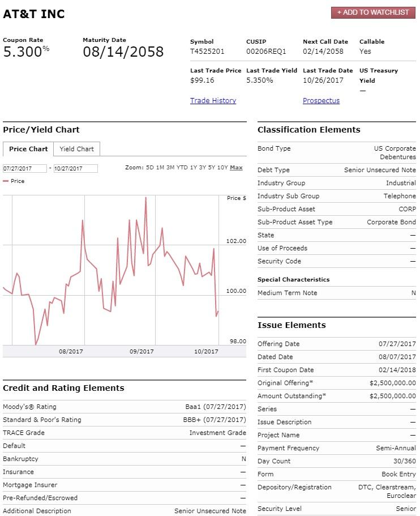Click the Price/Yield Chart heading
420x516 pixels.
pyautogui.click(x=41, y=130)
